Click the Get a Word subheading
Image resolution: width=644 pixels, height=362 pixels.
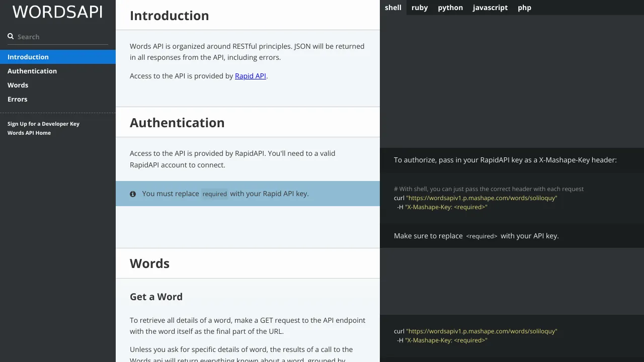156,297
